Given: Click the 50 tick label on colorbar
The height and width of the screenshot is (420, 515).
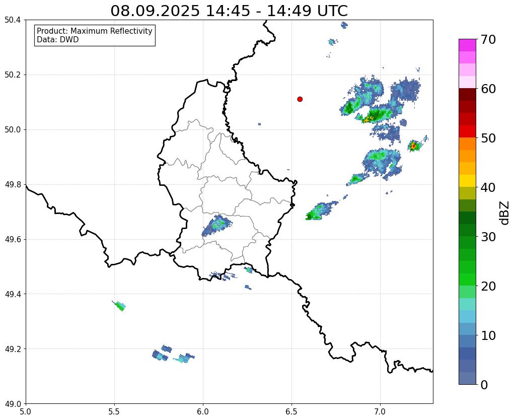Looking at the screenshot, I should [x=488, y=138].
